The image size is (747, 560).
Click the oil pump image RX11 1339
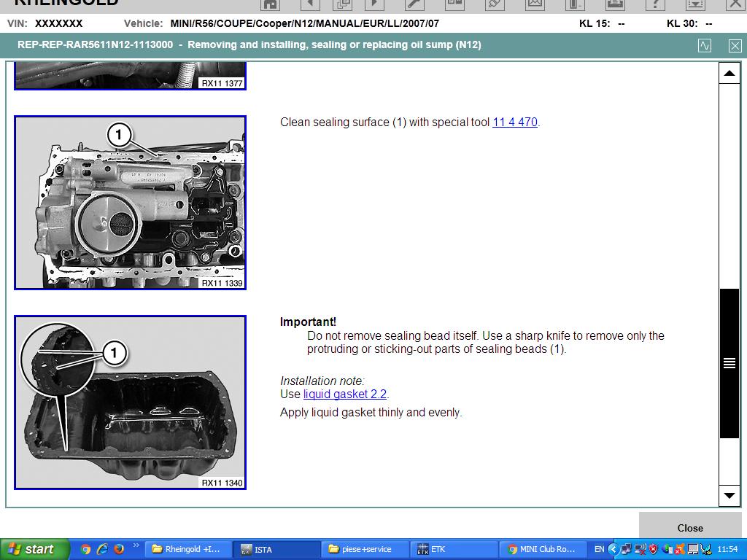point(130,202)
